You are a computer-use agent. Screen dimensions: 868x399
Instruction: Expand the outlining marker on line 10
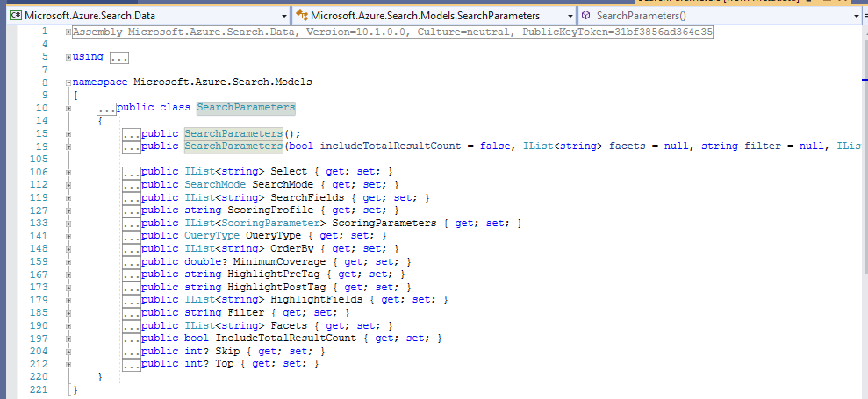68,108
